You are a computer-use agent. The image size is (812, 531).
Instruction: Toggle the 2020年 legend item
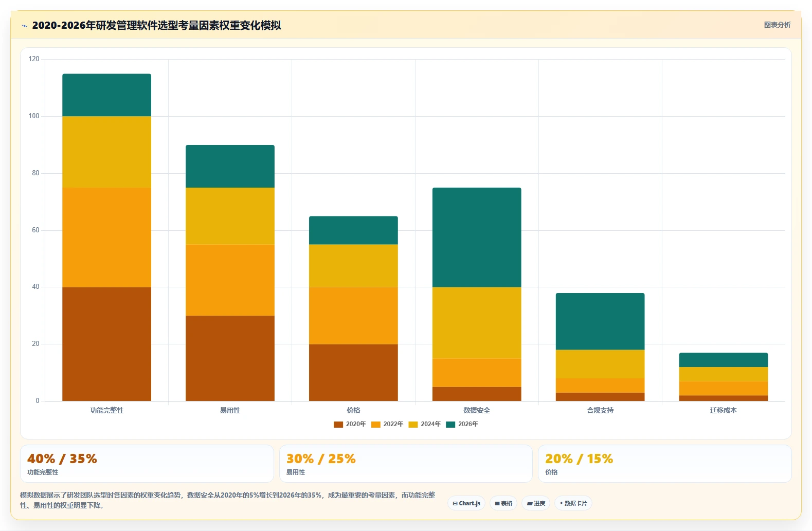coord(350,424)
